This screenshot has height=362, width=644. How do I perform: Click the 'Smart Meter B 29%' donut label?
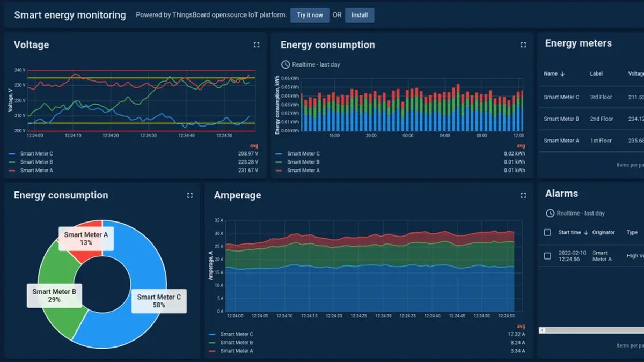(x=54, y=295)
